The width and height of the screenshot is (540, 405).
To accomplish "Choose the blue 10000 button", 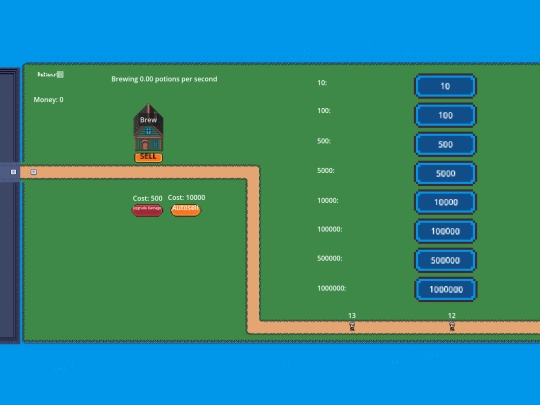I will pos(445,202).
